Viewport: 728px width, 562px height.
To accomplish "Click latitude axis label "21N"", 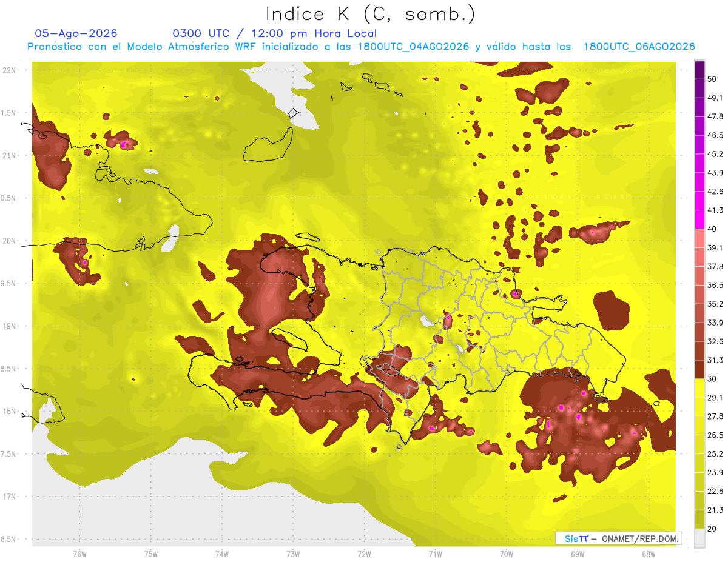I will tap(8, 155).
